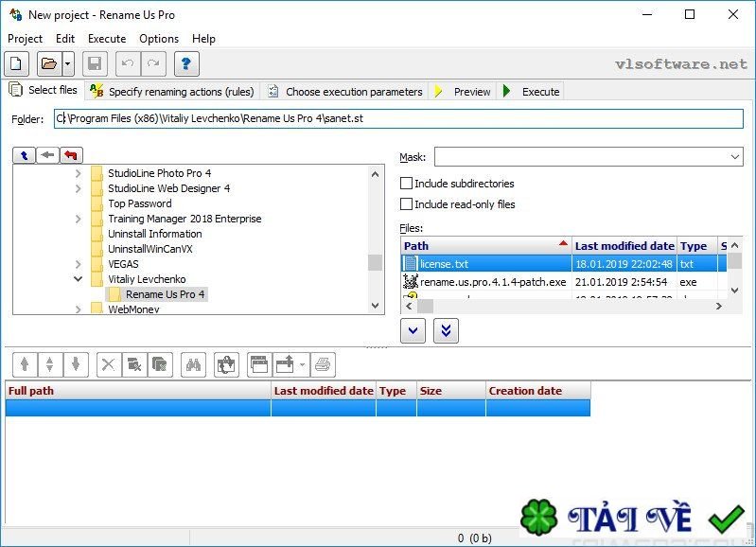Screen dimensions: 756x547
Task: Switch to Choose execution parameters tab
Action: (345, 92)
